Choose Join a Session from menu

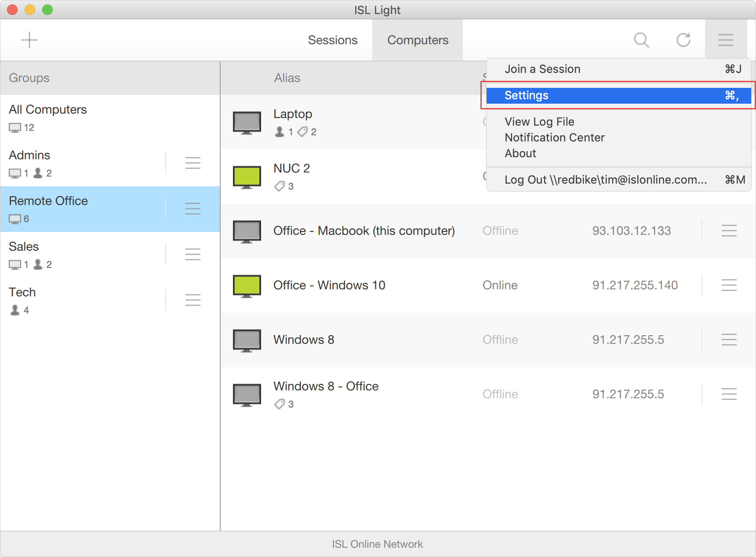[619, 69]
